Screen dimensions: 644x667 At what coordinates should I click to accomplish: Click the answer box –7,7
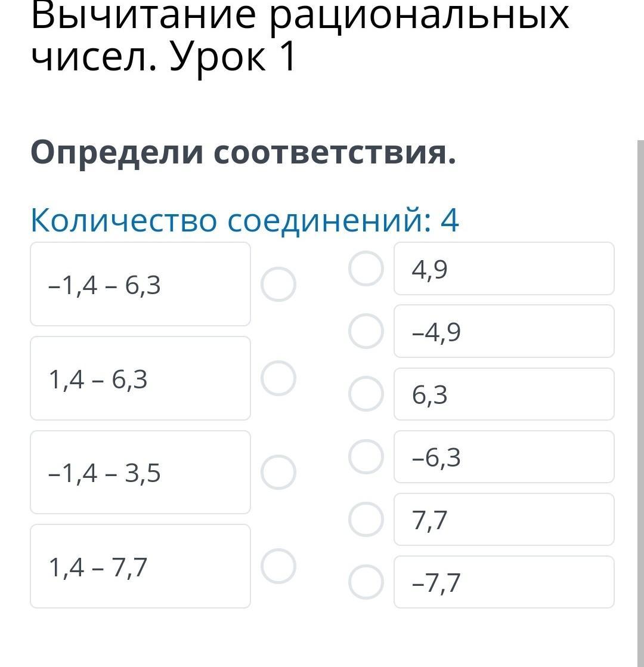504,582
